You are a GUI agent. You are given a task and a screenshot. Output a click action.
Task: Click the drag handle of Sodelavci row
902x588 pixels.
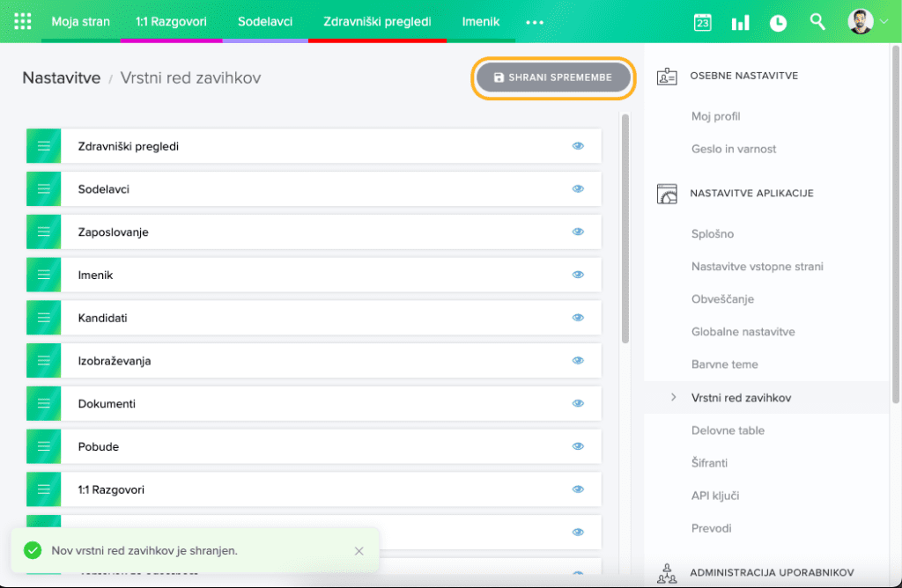[x=44, y=189]
